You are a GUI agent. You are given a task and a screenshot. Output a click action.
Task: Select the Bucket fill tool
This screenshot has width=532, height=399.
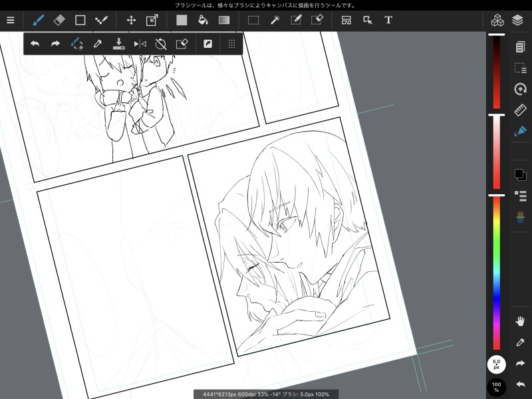click(x=203, y=21)
